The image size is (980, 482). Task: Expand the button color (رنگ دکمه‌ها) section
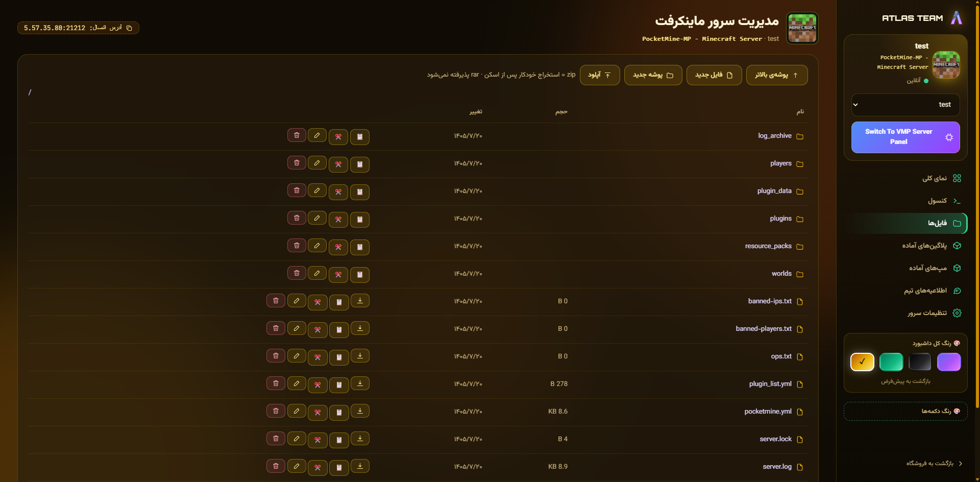click(905, 411)
